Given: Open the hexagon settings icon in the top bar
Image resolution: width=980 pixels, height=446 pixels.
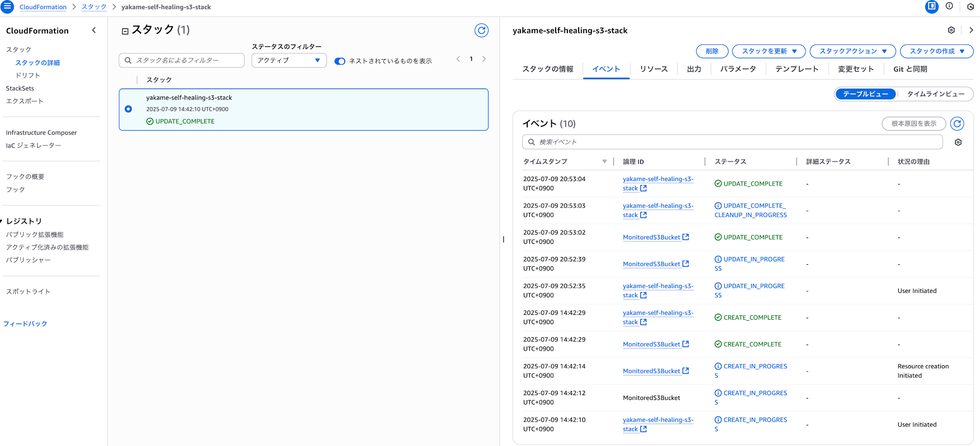Looking at the screenshot, I should (x=970, y=6).
